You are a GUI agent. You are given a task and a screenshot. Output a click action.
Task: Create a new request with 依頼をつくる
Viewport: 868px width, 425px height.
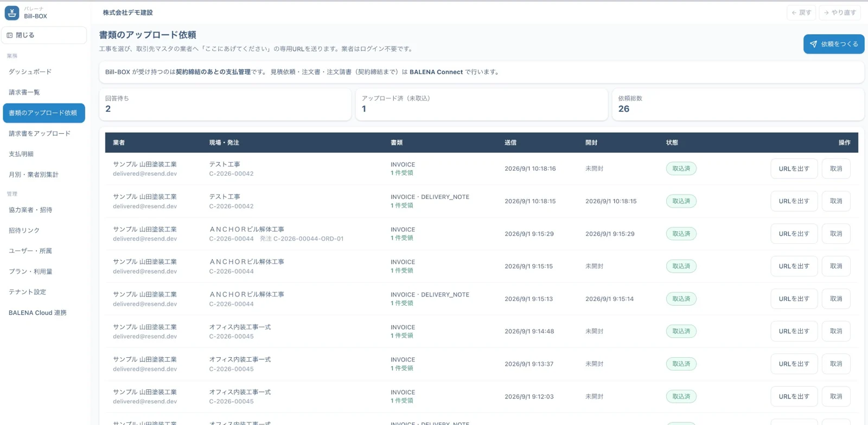[x=834, y=44]
